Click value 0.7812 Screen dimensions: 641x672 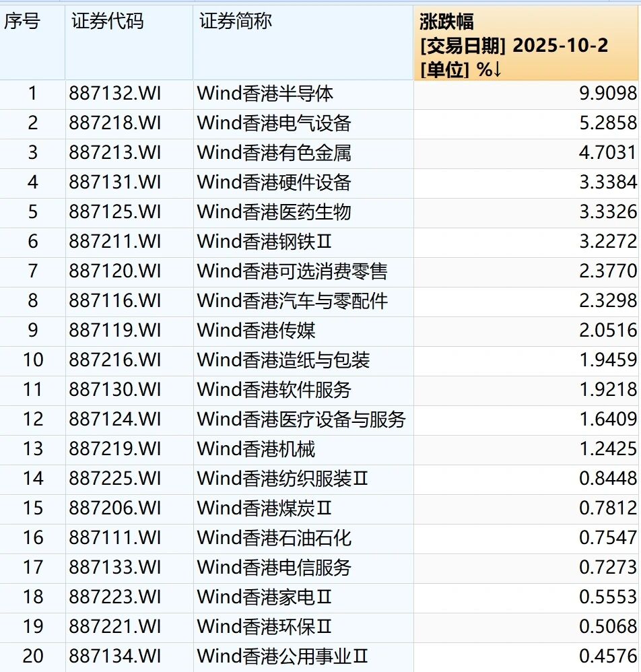(x=608, y=508)
